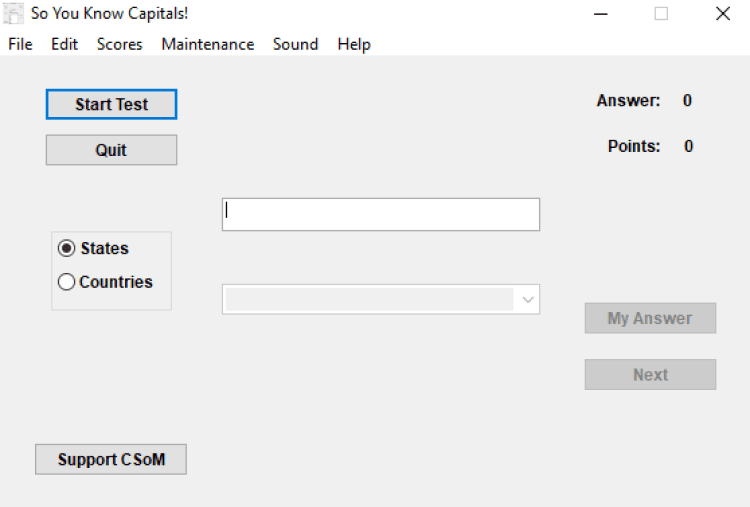Open the Sound menu
This screenshot has height=507, width=750.
[295, 44]
